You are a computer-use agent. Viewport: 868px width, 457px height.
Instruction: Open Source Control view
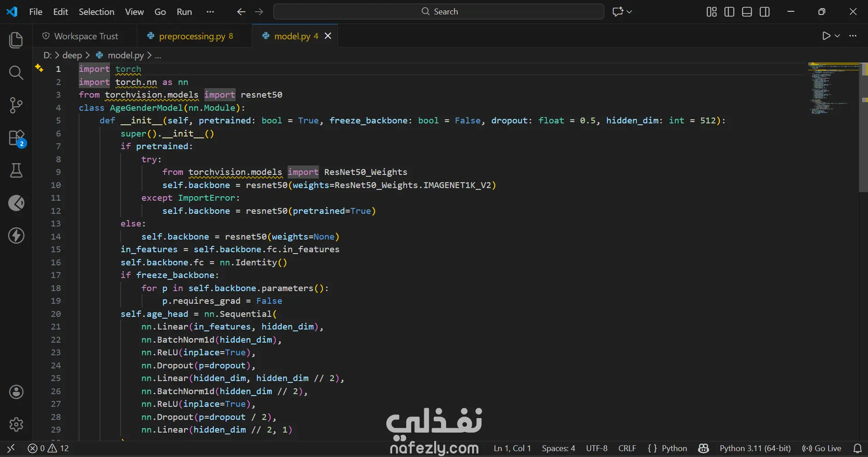coord(16,105)
